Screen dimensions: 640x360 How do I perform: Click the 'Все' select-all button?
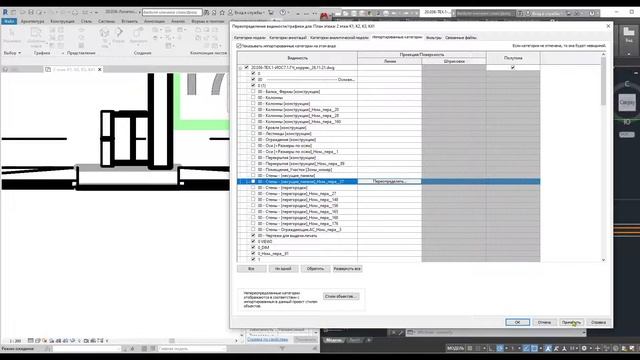coord(251,269)
